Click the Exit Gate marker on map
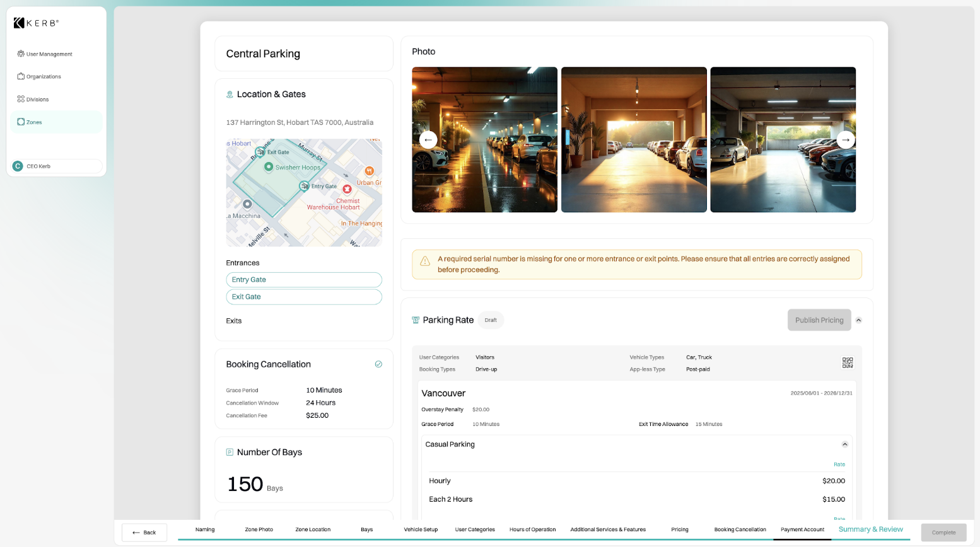Image resolution: width=980 pixels, height=547 pixels. 260,152
